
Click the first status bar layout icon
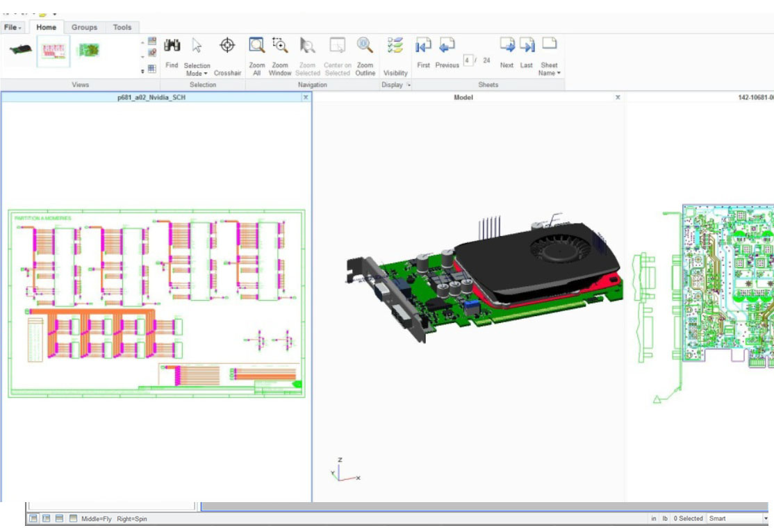(x=33, y=519)
